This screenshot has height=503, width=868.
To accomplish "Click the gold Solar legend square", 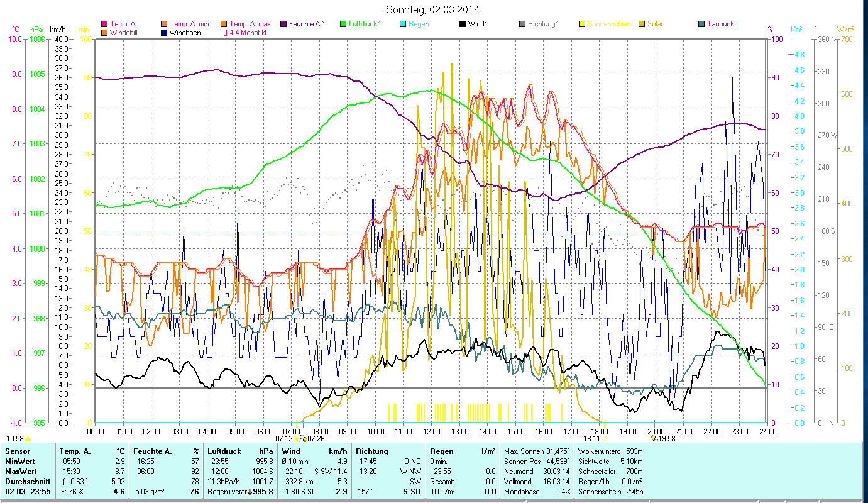I will [x=642, y=24].
